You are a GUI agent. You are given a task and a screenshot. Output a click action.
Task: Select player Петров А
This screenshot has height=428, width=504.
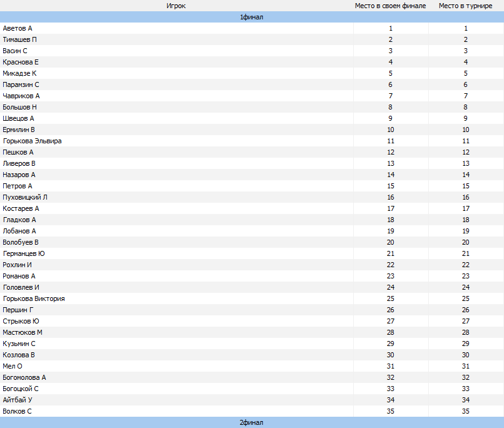pos(18,186)
